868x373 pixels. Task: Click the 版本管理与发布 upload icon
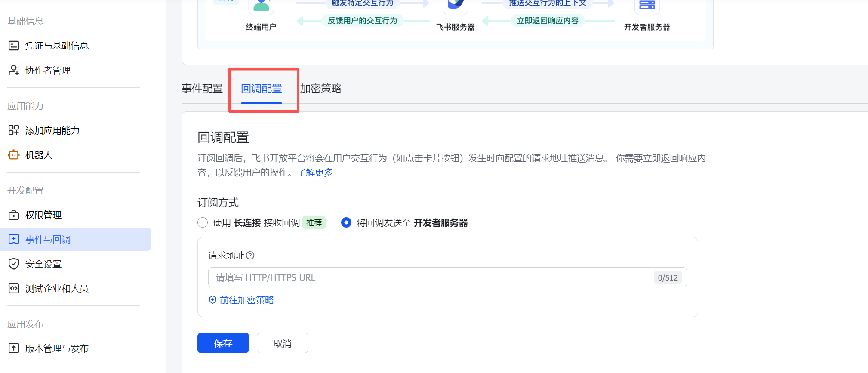pyautogui.click(x=14, y=348)
